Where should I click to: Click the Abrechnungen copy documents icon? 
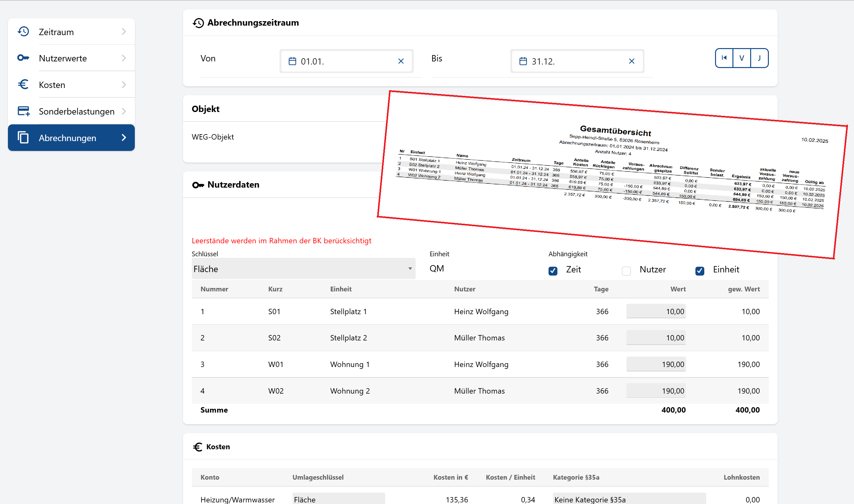tap(23, 138)
